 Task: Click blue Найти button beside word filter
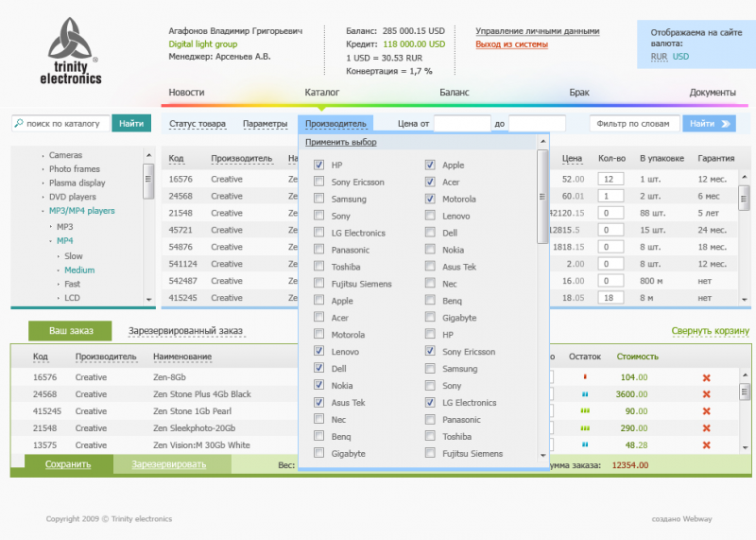tap(710, 124)
